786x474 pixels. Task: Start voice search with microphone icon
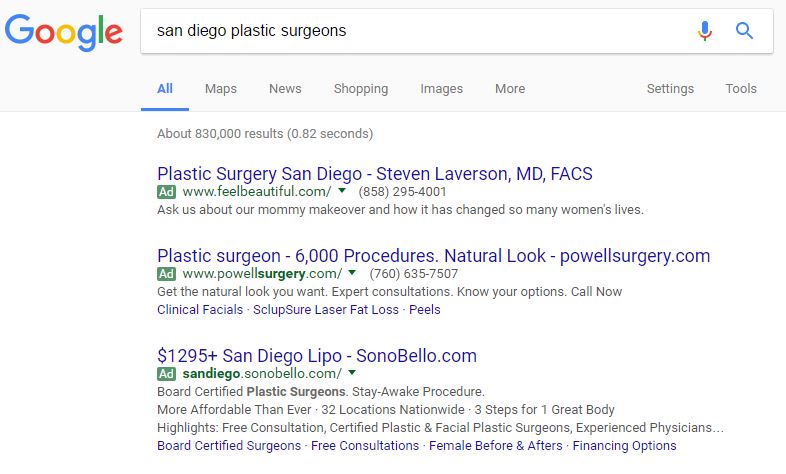(x=705, y=31)
